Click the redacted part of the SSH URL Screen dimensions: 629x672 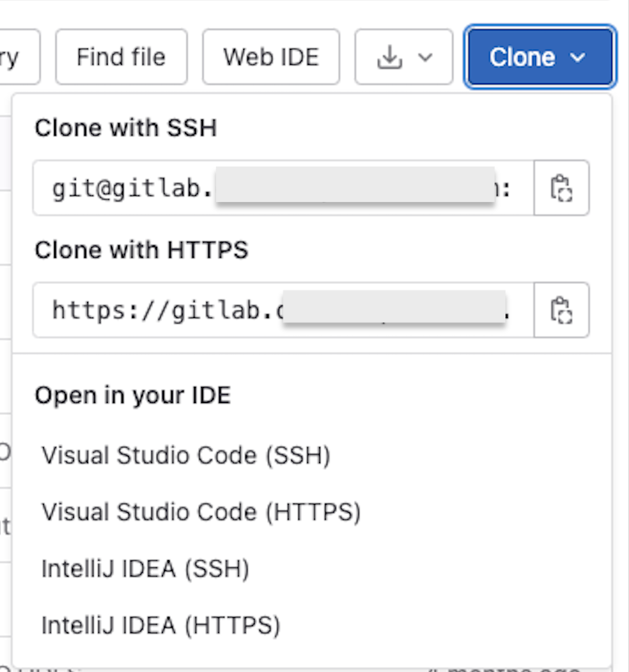pyautogui.click(x=355, y=184)
